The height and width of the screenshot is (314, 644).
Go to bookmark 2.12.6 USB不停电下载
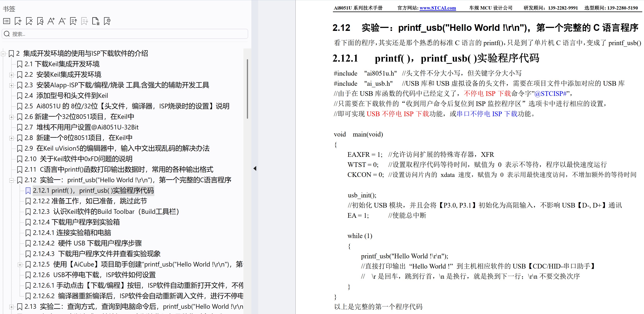(x=94, y=275)
